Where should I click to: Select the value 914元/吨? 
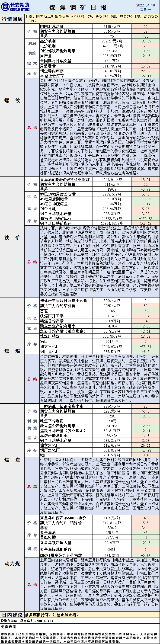[112, 185]
